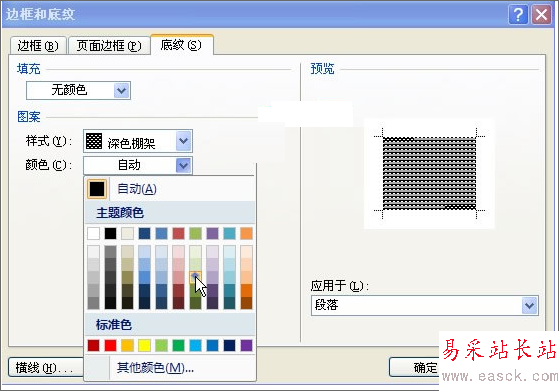559x391 pixels.
Task: Select green standard color
Action: (x=179, y=345)
